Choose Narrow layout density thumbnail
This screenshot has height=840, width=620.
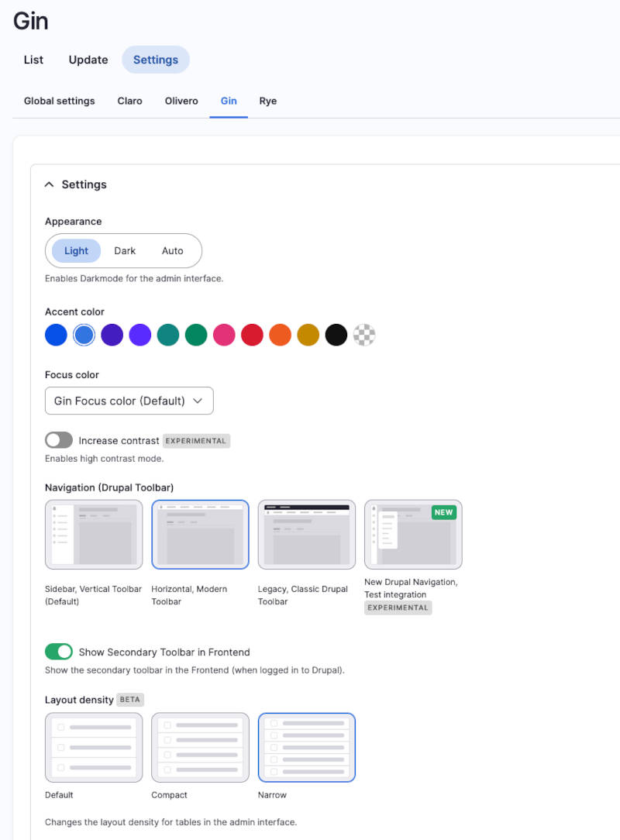pos(307,747)
